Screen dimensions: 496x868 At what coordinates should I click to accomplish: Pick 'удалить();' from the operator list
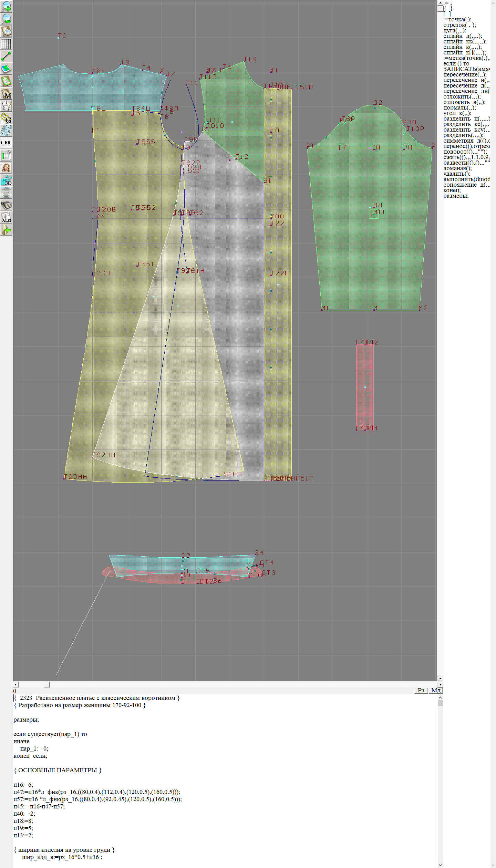point(457,174)
